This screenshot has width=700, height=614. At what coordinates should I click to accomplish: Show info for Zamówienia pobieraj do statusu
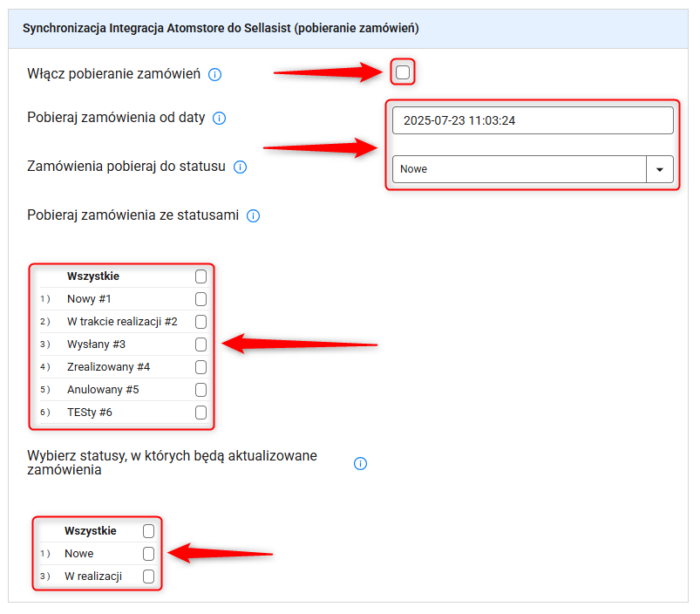(241, 167)
